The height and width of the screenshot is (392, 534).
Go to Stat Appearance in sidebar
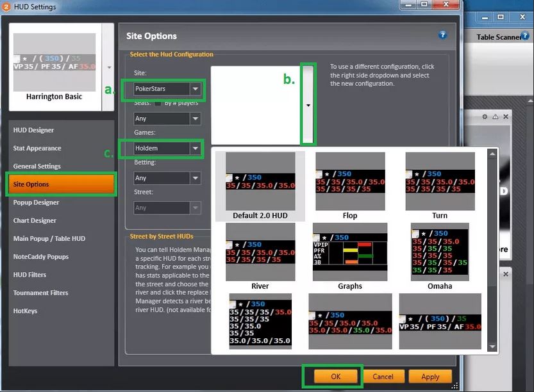tap(37, 148)
